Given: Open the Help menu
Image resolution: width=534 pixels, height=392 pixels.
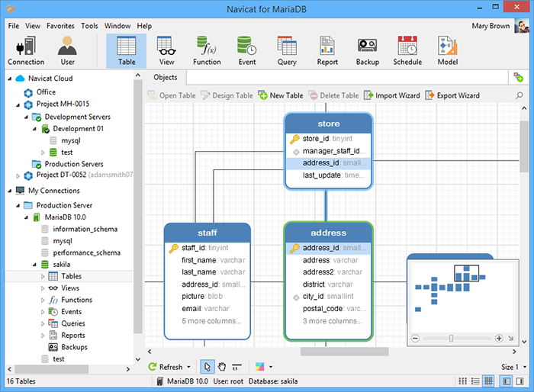Looking at the screenshot, I should coord(144,26).
